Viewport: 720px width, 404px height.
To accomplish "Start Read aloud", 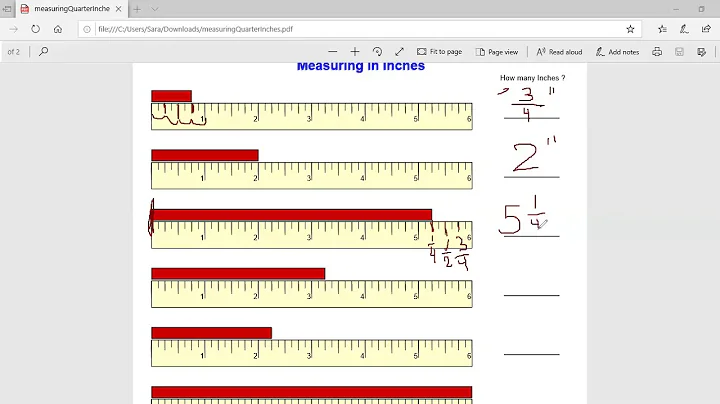I will click(x=559, y=51).
